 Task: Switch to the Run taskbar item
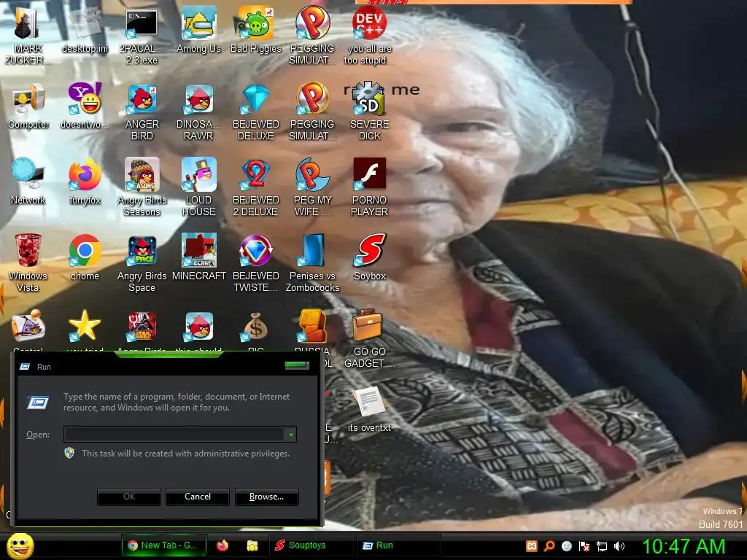pyautogui.click(x=399, y=545)
